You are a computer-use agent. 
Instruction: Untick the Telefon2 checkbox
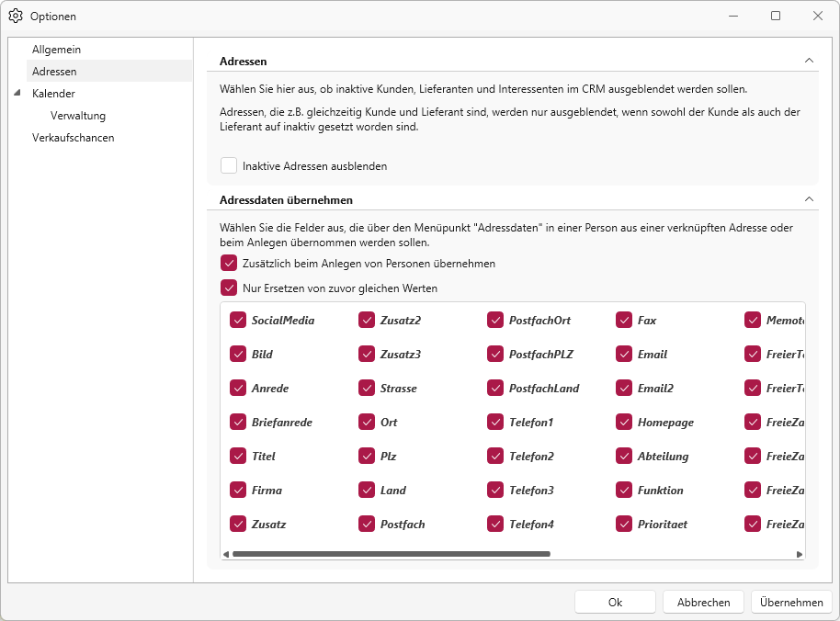[495, 457]
